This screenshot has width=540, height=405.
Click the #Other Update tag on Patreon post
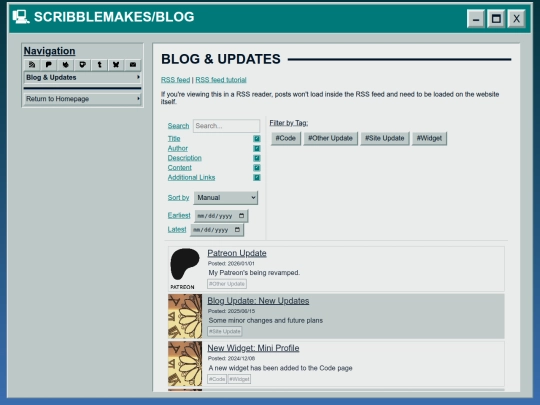[x=227, y=284]
